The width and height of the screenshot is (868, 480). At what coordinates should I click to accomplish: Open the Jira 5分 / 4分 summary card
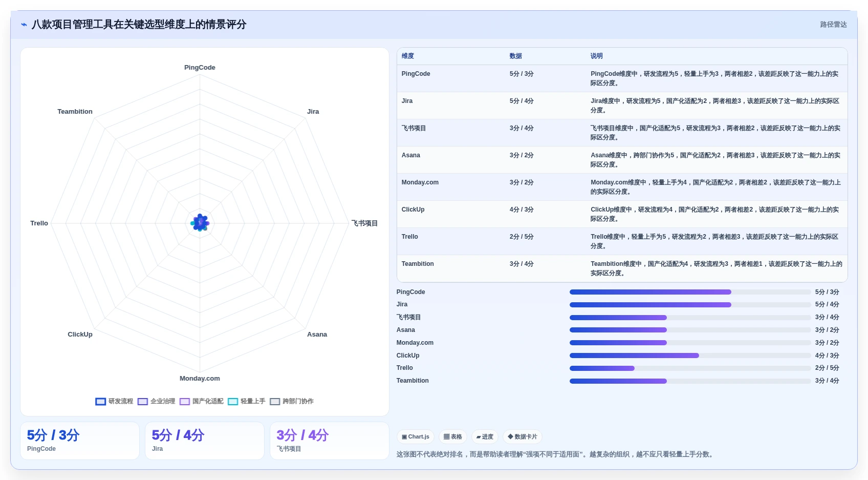coord(205,441)
